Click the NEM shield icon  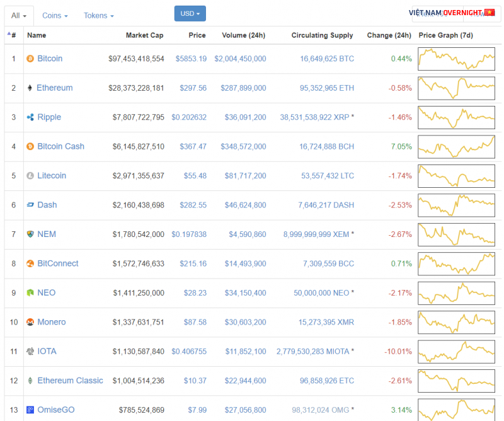click(30, 234)
